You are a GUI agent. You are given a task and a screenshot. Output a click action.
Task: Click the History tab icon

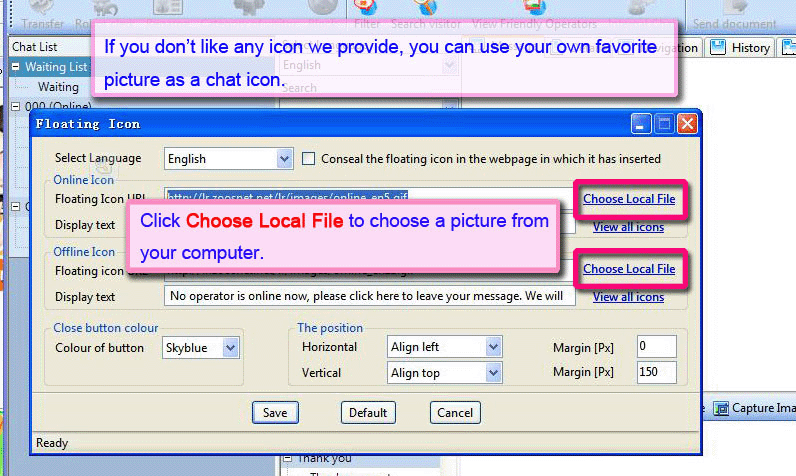coord(718,47)
